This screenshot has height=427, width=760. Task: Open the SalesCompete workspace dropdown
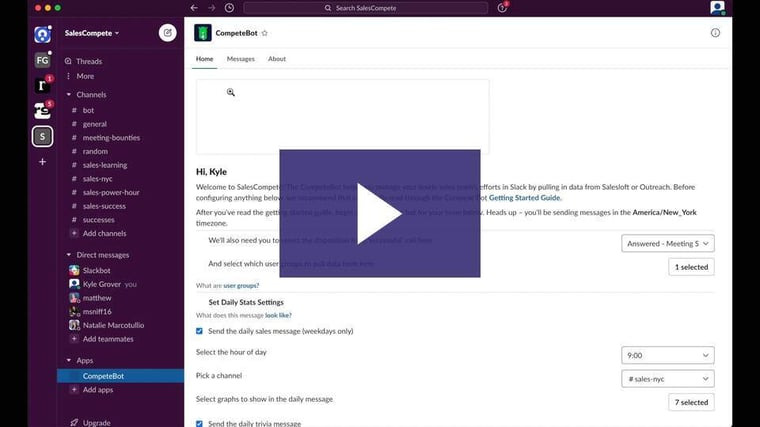pos(92,33)
